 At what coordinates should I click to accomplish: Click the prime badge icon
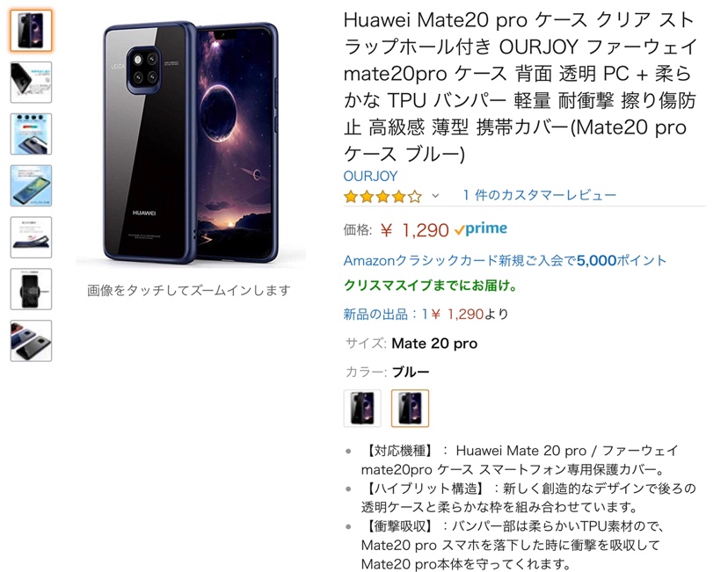(x=481, y=229)
